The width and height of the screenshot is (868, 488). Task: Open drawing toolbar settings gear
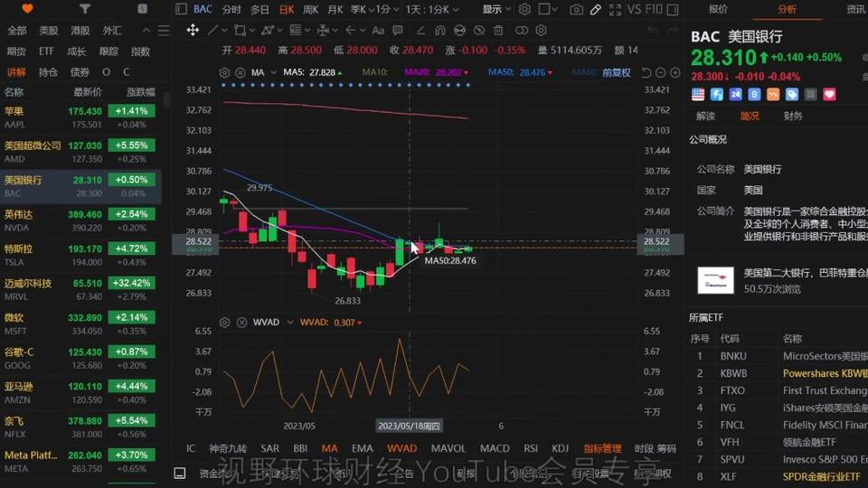(542, 31)
